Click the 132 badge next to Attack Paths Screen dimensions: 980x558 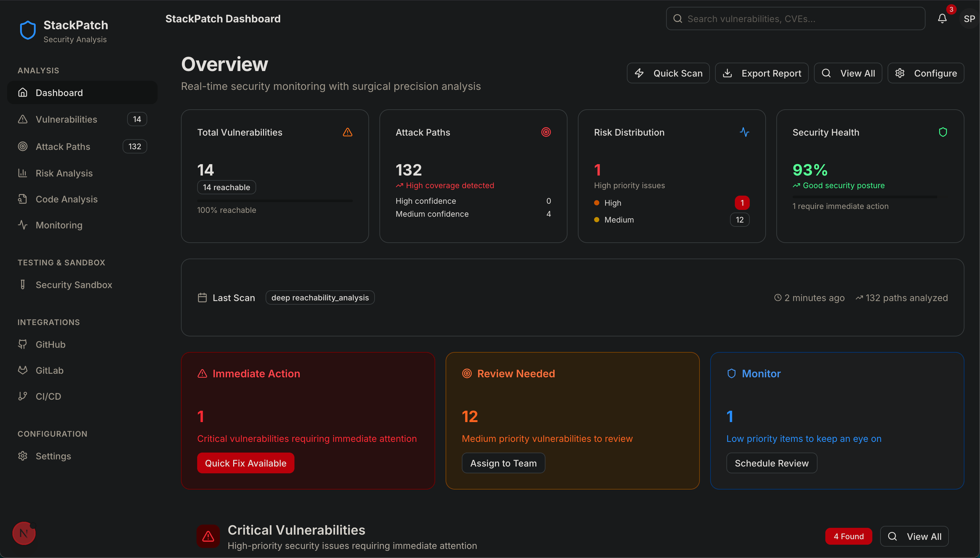point(135,146)
